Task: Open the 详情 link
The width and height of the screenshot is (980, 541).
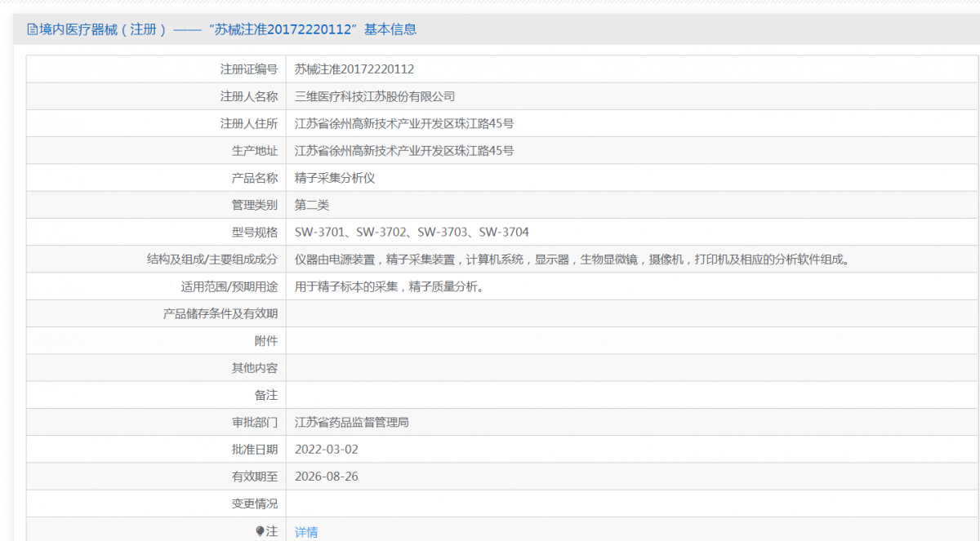Action: pyautogui.click(x=306, y=532)
